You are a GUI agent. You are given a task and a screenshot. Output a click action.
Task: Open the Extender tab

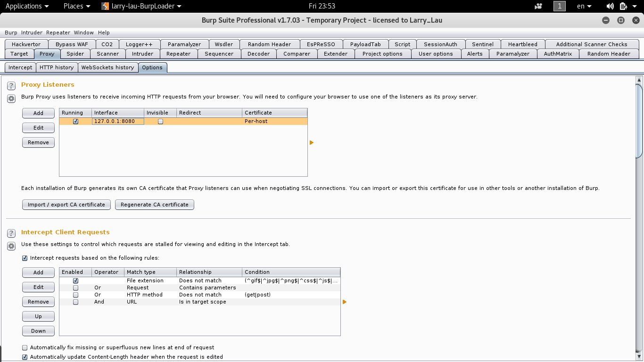coord(336,54)
